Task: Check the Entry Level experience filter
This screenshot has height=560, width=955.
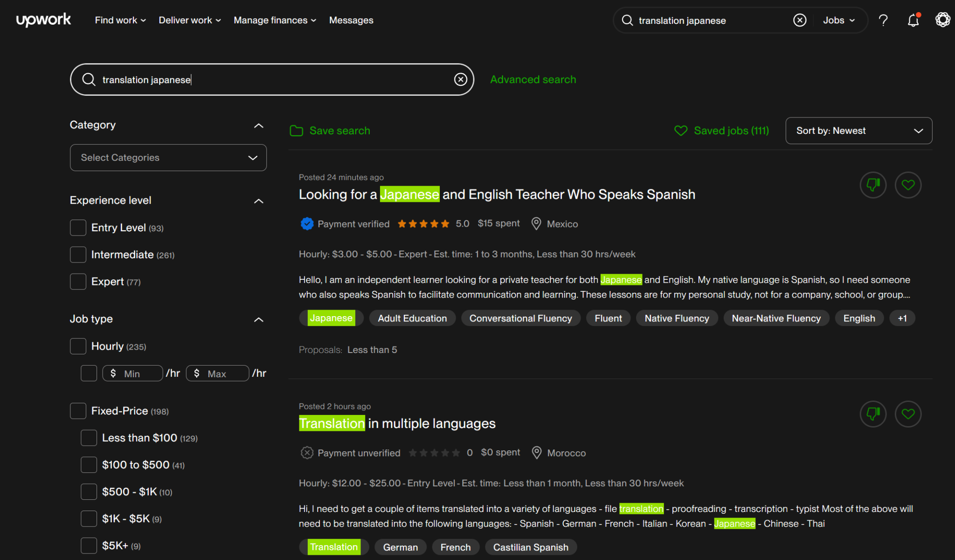Action: point(78,228)
